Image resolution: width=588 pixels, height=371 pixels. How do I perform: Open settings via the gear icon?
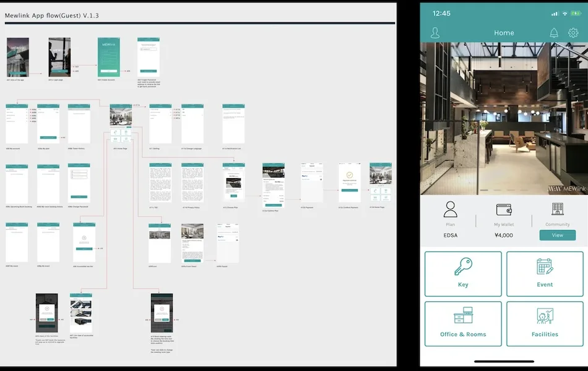click(x=573, y=33)
